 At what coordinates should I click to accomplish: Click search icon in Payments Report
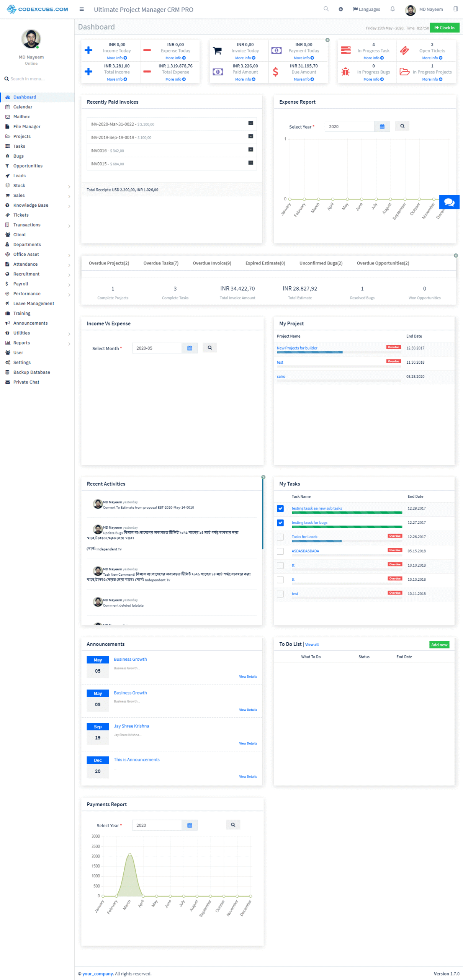(x=233, y=825)
